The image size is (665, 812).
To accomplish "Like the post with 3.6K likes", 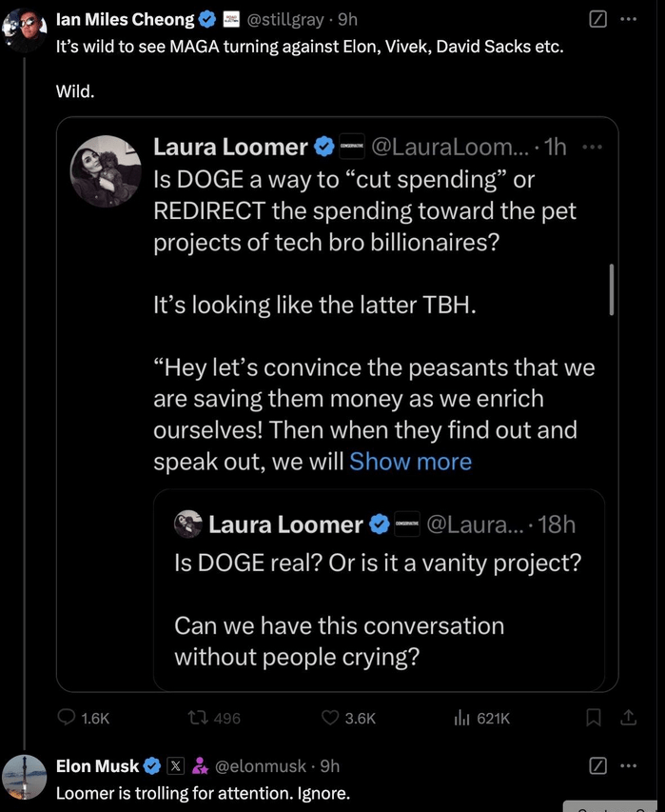I will click(x=331, y=718).
